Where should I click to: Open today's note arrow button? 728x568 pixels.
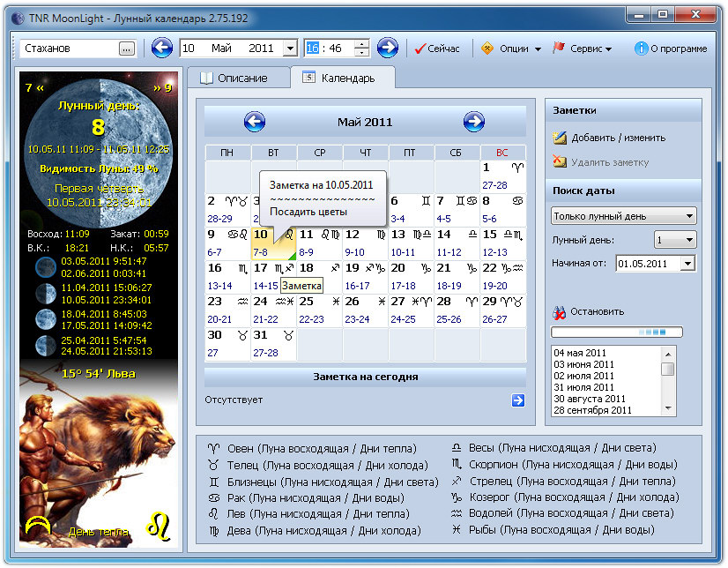point(517,400)
